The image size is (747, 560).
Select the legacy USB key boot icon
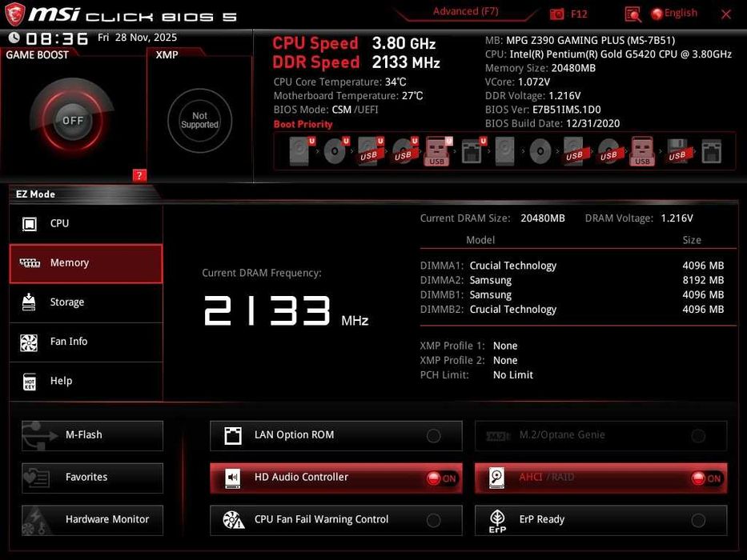click(x=642, y=151)
